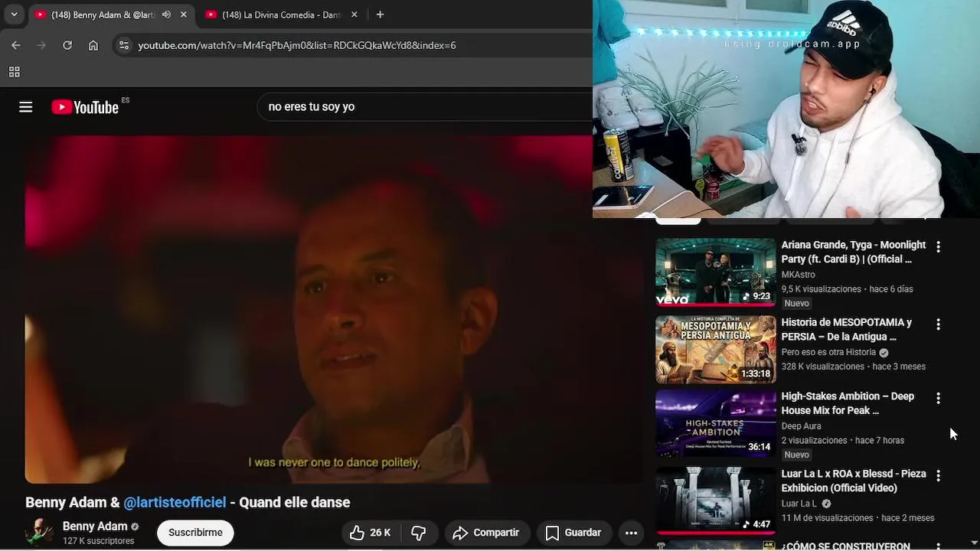Open the @lartisteofficiel channel link
The image size is (980, 551).
pyautogui.click(x=175, y=502)
